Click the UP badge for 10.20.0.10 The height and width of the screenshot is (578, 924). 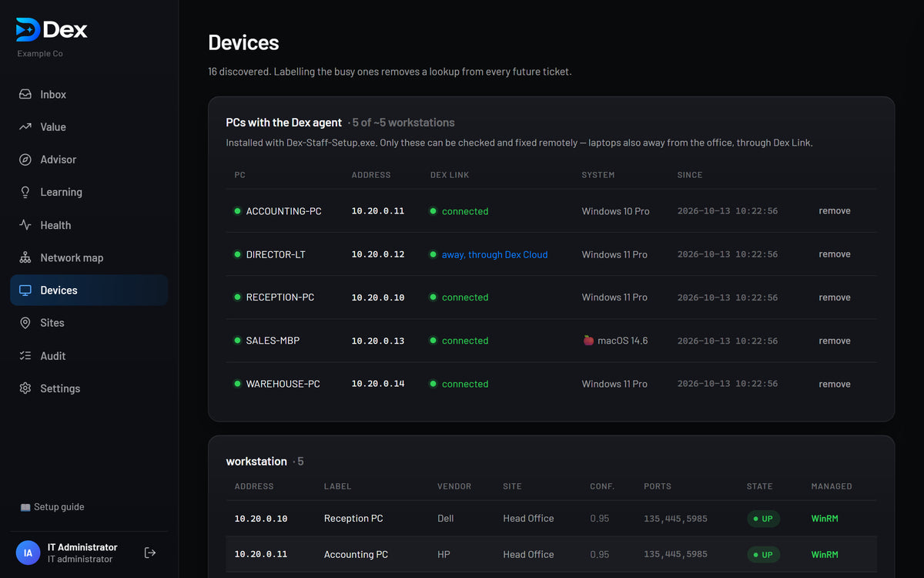coord(764,519)
